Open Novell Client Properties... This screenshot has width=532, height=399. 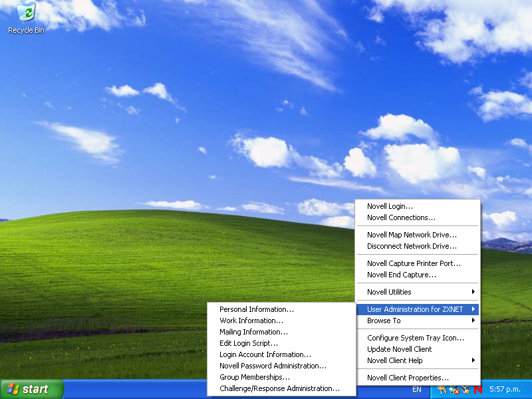point(418,378)
